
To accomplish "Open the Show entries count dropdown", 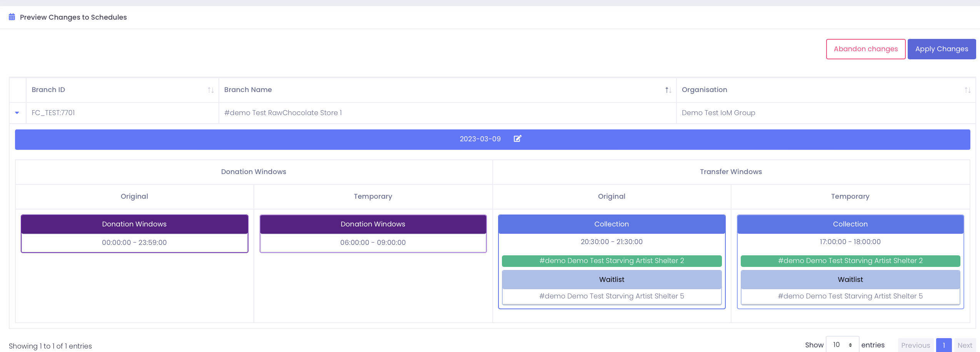I will click(842, 345).
